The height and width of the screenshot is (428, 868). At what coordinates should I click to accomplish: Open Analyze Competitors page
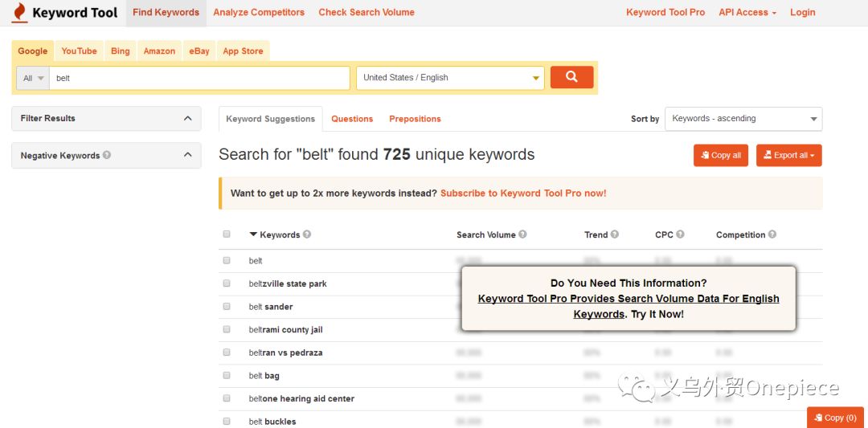(259, 12)
